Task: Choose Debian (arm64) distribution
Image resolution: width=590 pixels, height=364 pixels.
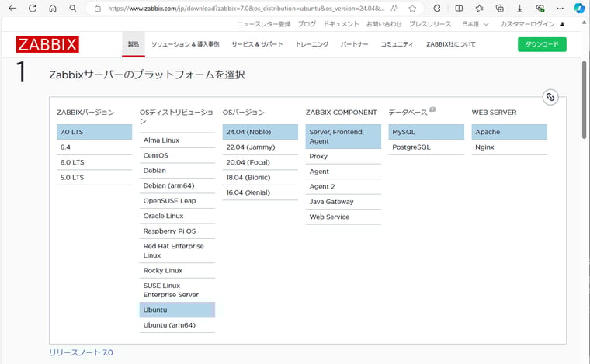Action: tap(177, 185)
